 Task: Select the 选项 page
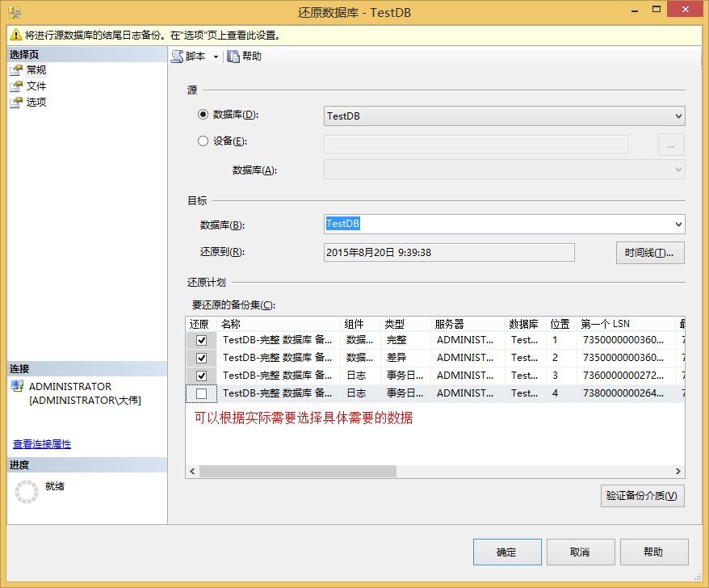coord(36,103)
